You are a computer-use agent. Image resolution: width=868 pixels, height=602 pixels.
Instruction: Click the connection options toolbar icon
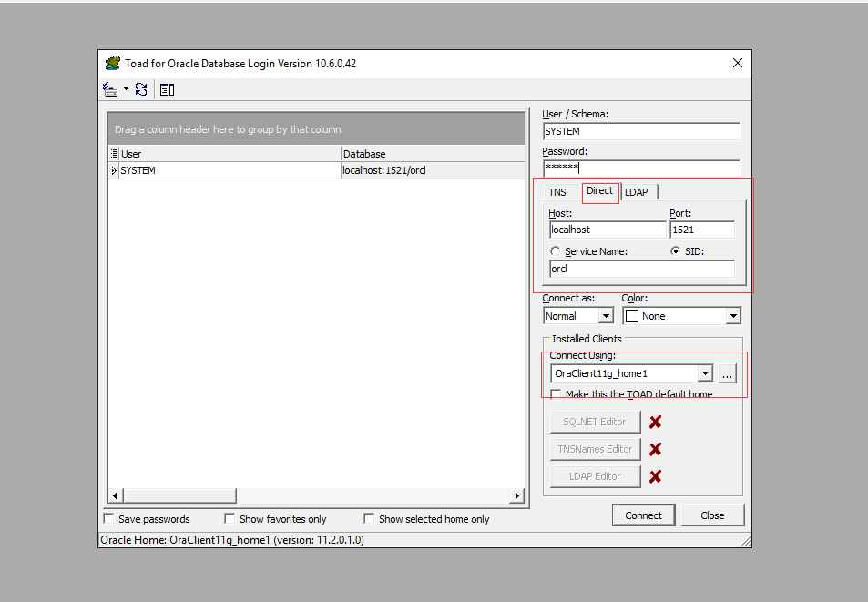[x=110, y=89]
